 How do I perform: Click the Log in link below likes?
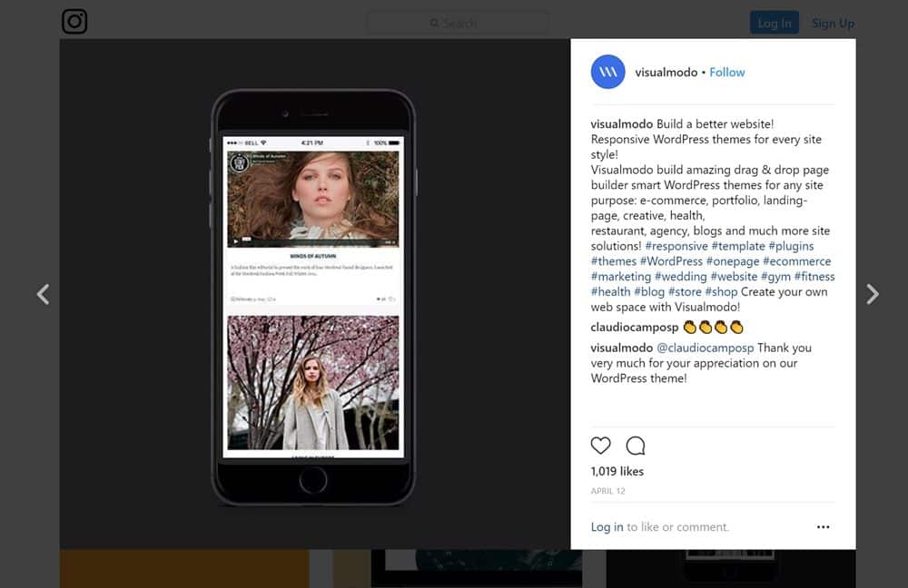point(607,526)
